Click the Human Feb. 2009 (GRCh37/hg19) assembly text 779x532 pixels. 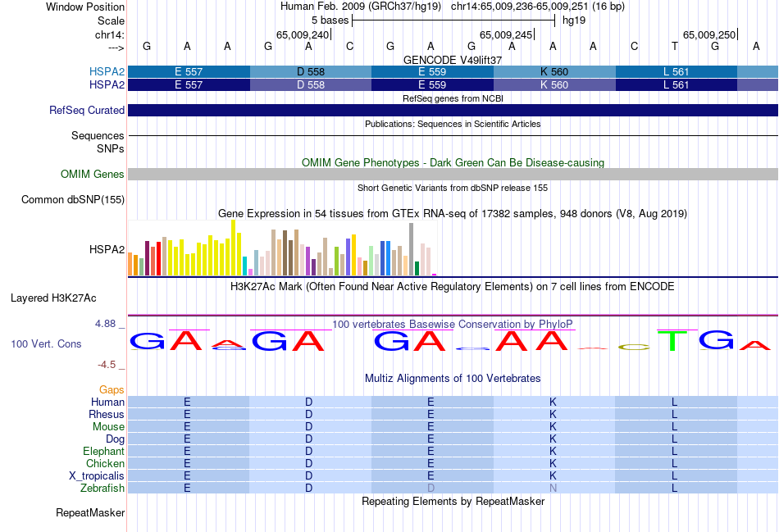(x=361, y=7)
